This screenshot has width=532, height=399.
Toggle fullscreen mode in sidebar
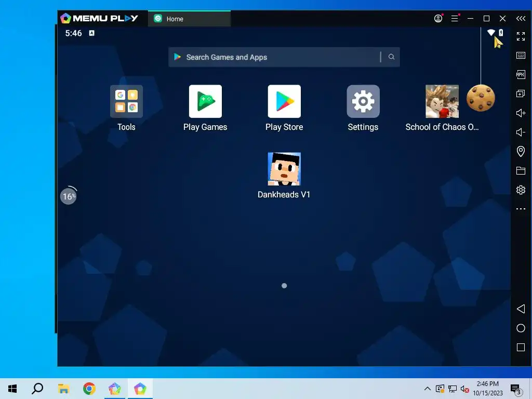(x=521, y=36)
